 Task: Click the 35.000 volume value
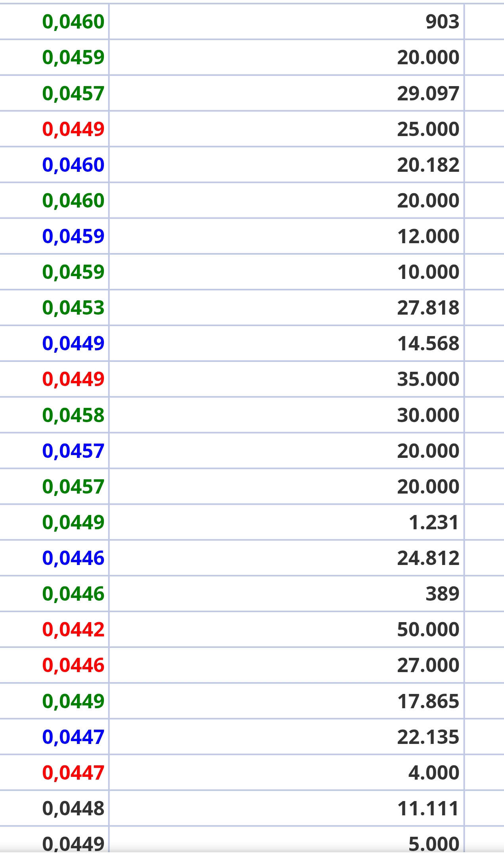(x=428, y=379)
